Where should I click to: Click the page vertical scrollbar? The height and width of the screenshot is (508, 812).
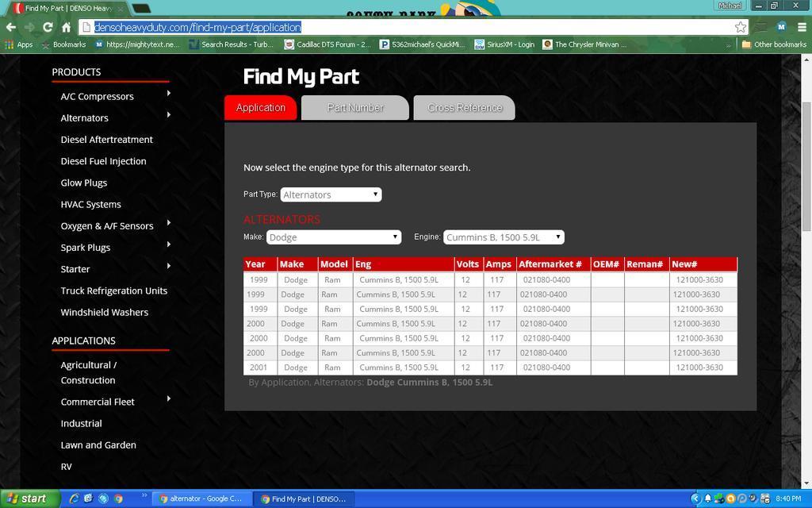[806, 167]
